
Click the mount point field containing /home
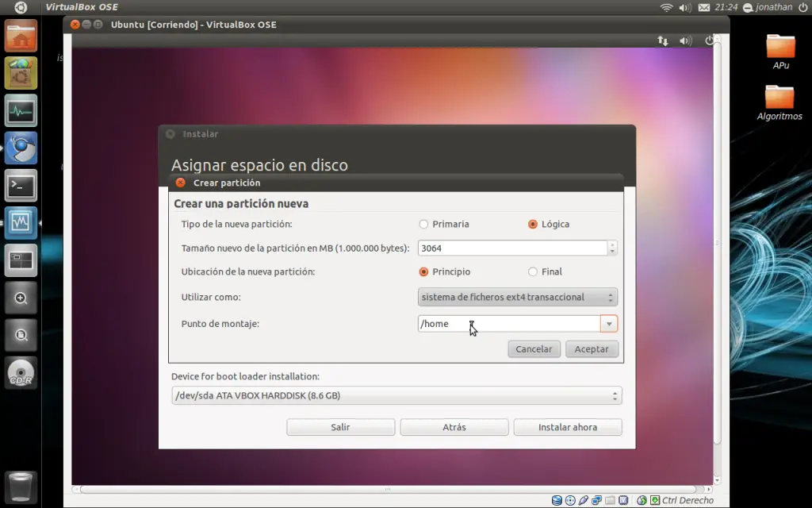pyautogui.click(x=509, y=324)
